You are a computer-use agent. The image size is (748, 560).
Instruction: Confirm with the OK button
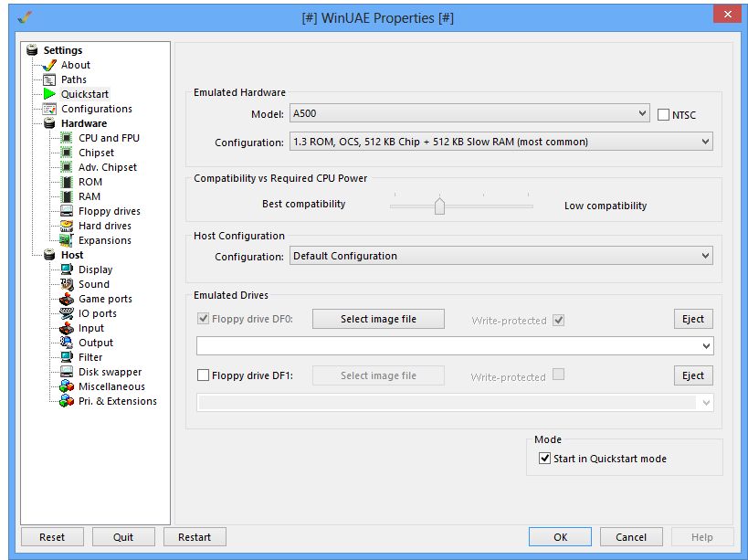[560, 537]
